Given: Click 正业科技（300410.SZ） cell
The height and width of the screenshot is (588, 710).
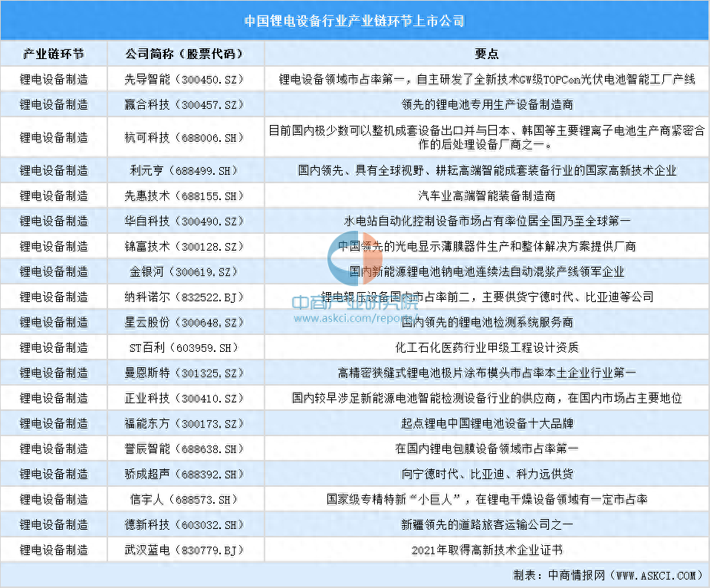Looking at the screenshot, I should tap(186, 399).
